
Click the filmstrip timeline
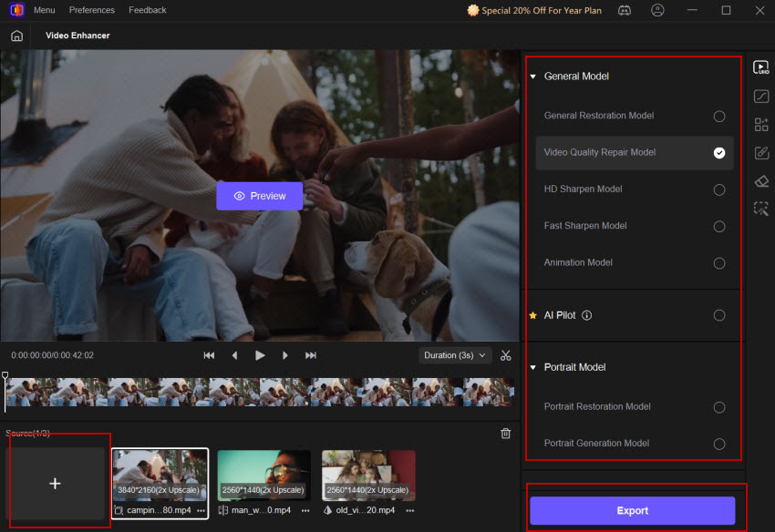pyautogui.click(x=260, y=393)
